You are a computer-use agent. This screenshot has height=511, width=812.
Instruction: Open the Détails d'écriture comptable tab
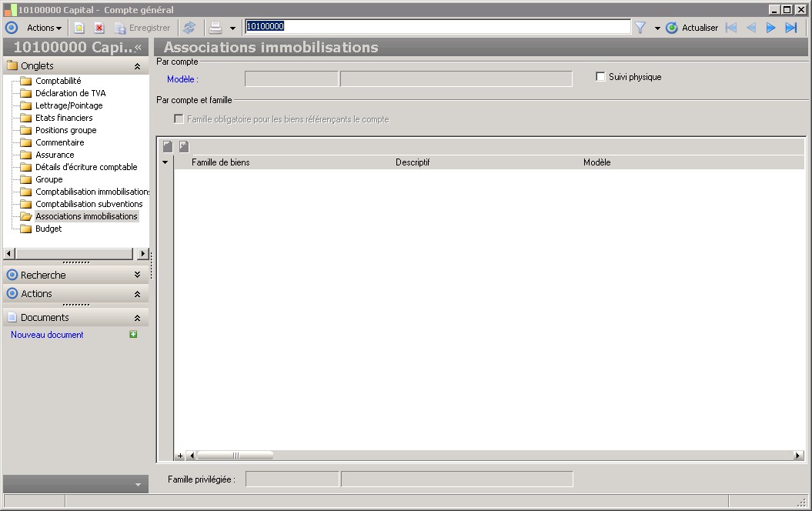86,167
